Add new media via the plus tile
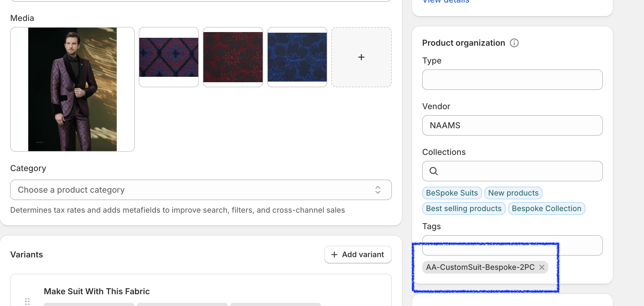 (361, 57)
